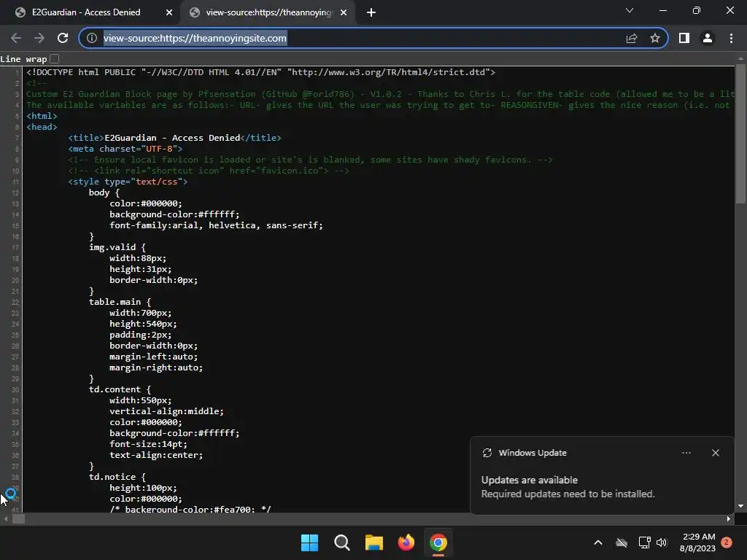747x560 pixels.
Task: Click the Chrome icon in the taskbar
Action: (438, 542)
